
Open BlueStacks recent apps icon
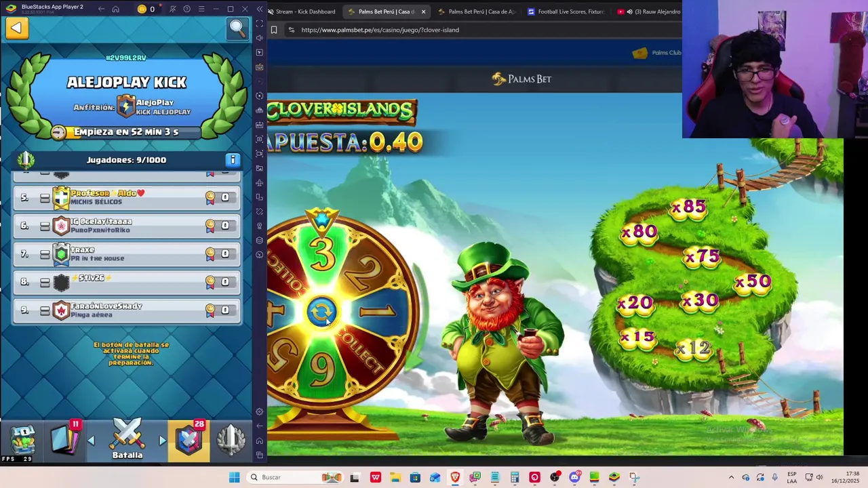[x=260, y=455]
